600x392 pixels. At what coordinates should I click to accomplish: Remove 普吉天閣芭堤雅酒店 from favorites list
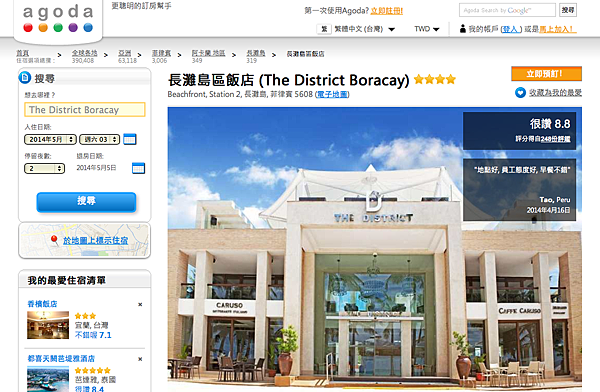(x=140, y=359)
